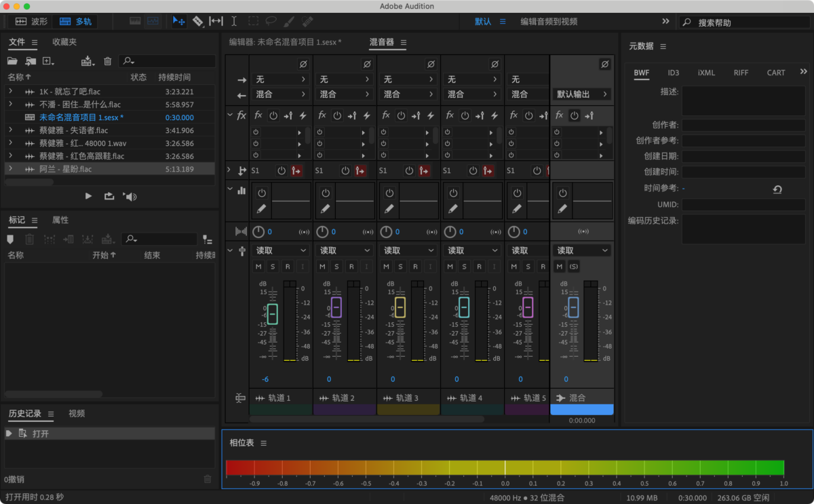Click the 打开 entry in history list
The width and height of the screenshot is (814, 504).
[109, 433]
